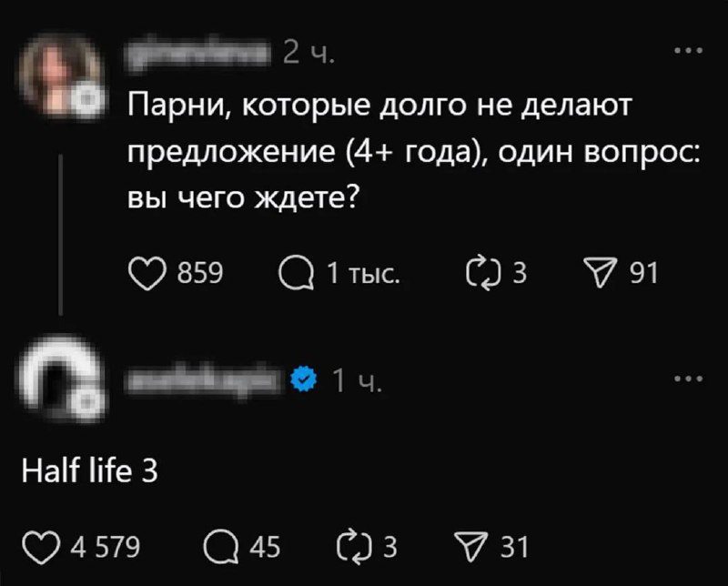This screenshot has height=586, width=728.
Task: Click the 4 579 like count on reply
Action: pyautogui.click(x=105, y=547)
